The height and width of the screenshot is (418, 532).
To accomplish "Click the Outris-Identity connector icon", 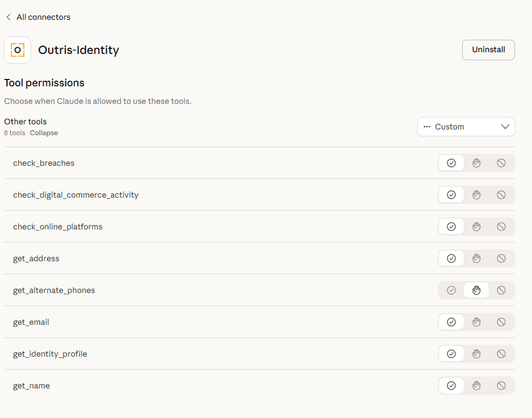I will pos(18,50).
